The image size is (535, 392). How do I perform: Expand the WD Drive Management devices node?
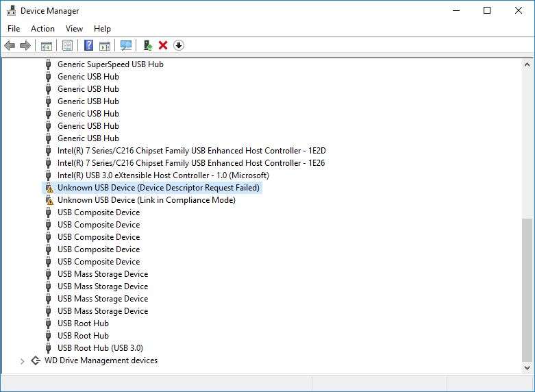[22, 361]
